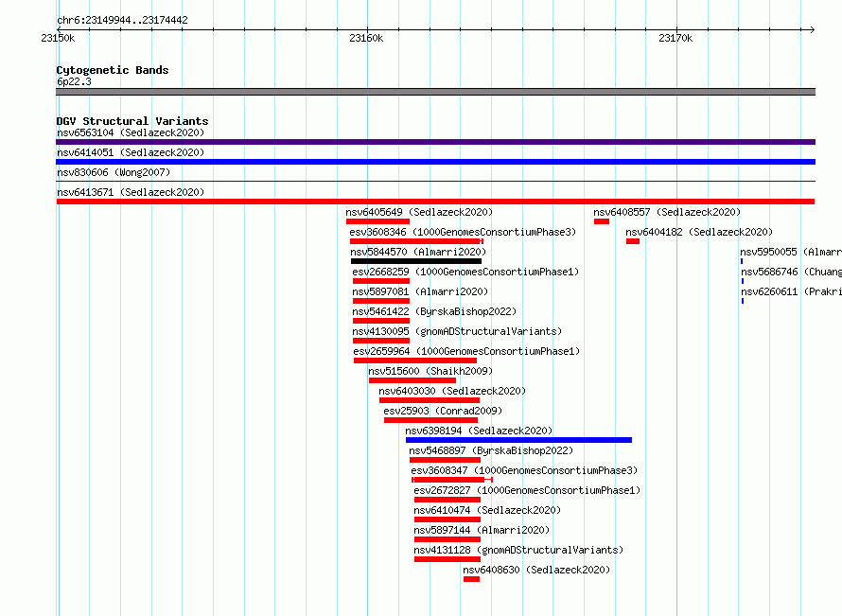Click the red bar under nsv6405649
Viewport: 842px width, 616px height.
point(377,221)
